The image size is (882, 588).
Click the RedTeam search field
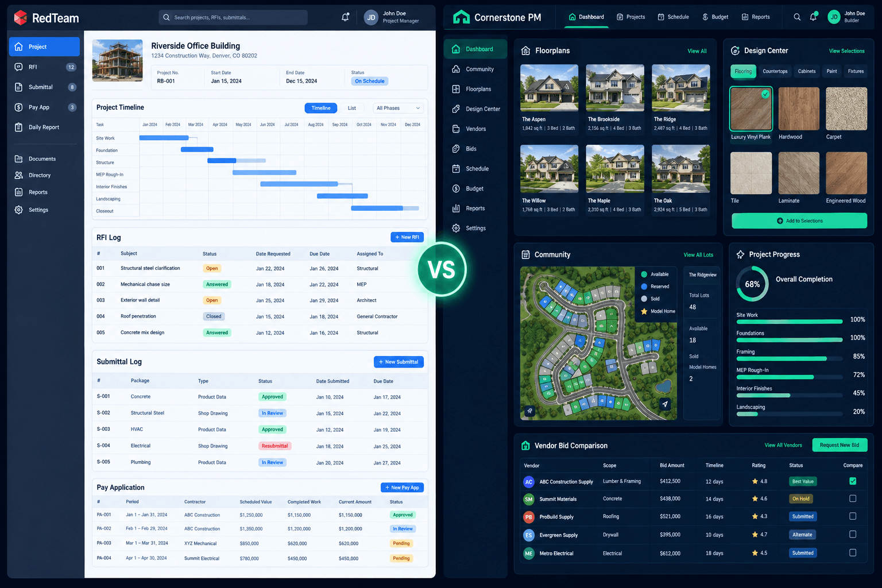click(x=233, y=17)
